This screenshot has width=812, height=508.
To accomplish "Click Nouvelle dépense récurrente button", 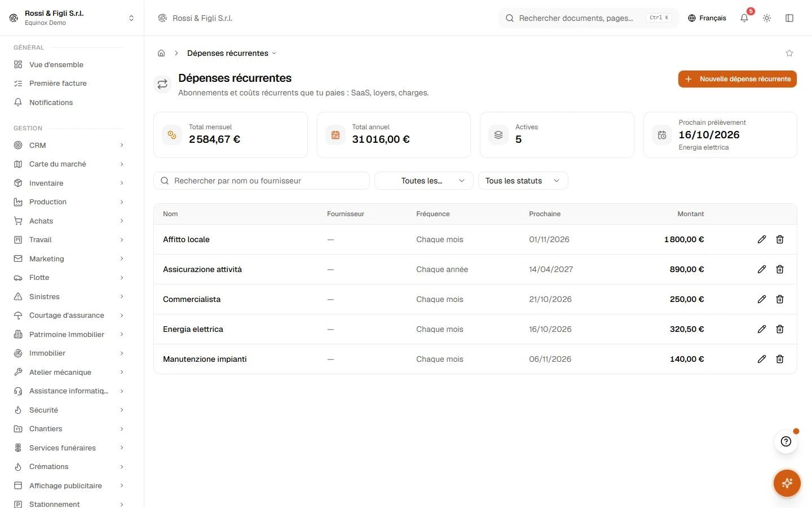I will (x=738, y=79).
